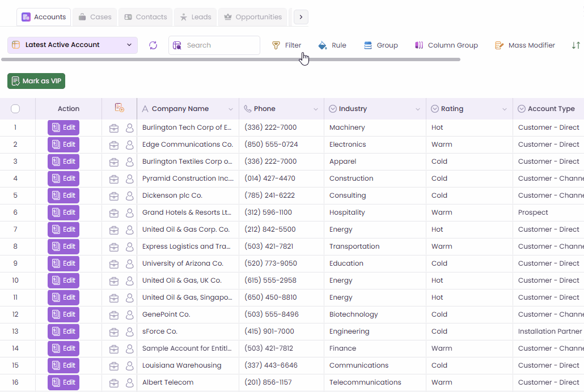Image resolution: width=584 pixels, height=392 pixels.
Task: Open the Rating column dropdown arrow
Action: coord(504,109)
